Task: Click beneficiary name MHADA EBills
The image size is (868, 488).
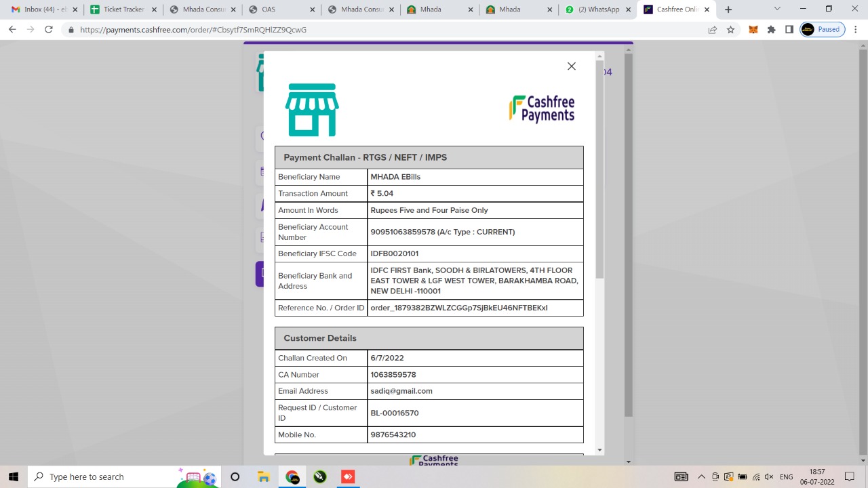Action: 395,177
